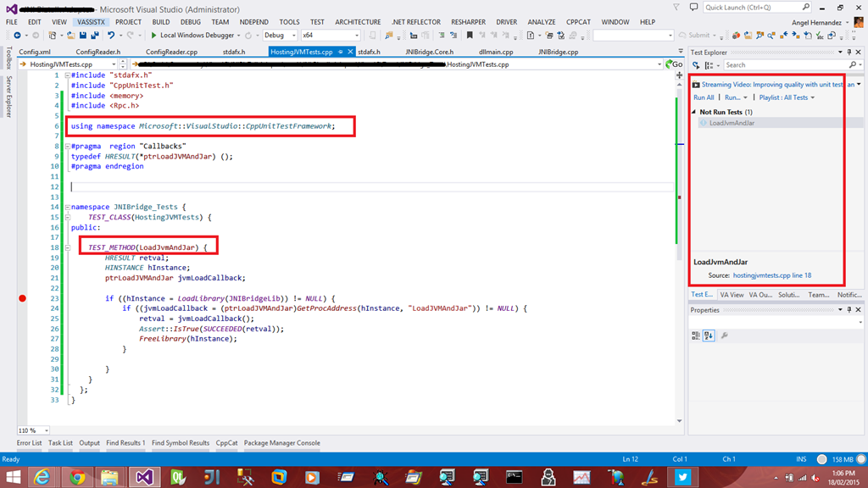
Task: Click the Alphabetical sort icon in Properties
Action: [709, 335]
